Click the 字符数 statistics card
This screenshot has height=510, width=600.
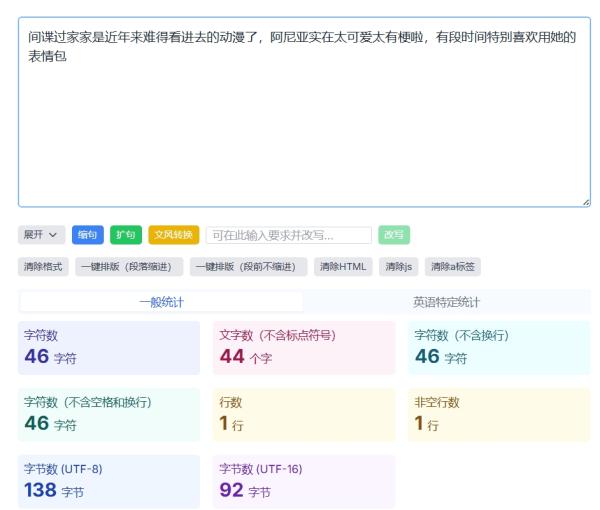click(x=109, y=348)
